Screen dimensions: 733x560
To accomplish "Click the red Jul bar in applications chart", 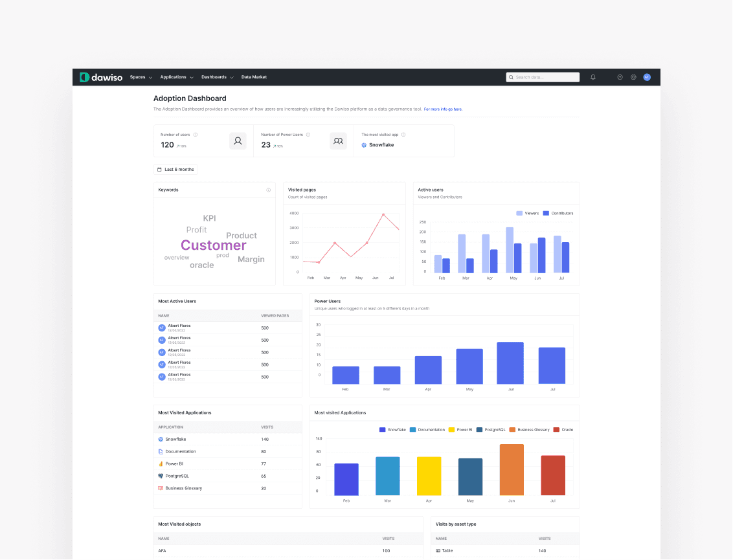I will tap(553, 475).
